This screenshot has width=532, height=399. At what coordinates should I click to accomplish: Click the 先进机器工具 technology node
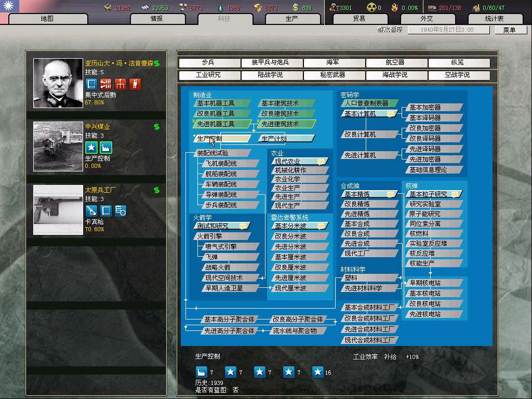click(x=222, y=124)
